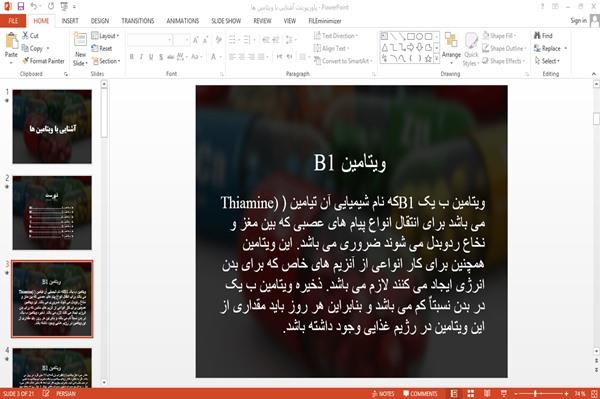Select slide 1 title thumbnail
Screen dimensions: 600x399
(x=52, y=127)
